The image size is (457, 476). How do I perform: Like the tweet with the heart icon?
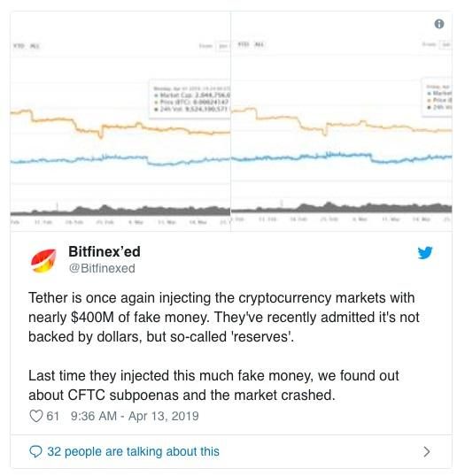pyautogui.click(x=35, y=416)
